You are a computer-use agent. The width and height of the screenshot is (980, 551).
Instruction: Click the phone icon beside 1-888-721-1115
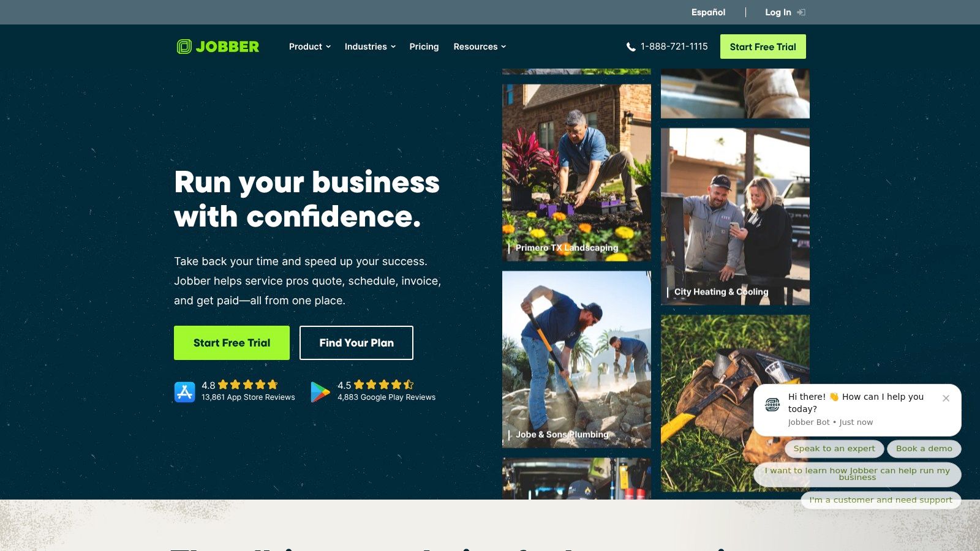click(631, 47)
